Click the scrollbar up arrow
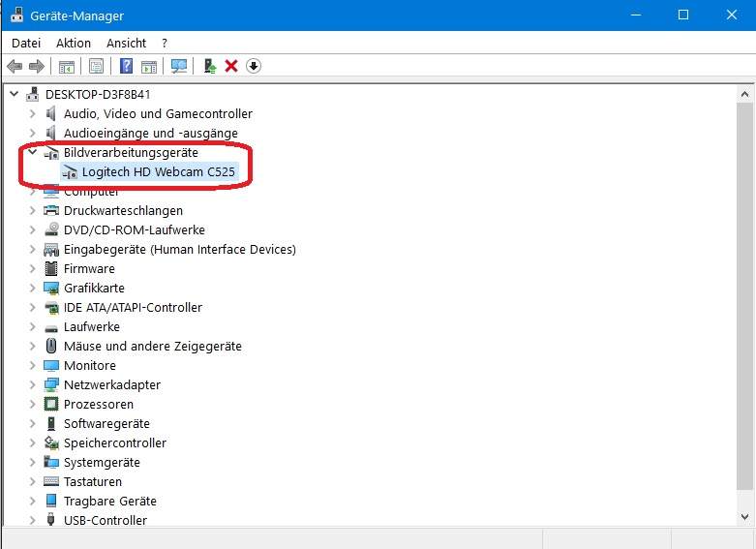The width and height of the screenshot is (756, 549). coord(744,94)
